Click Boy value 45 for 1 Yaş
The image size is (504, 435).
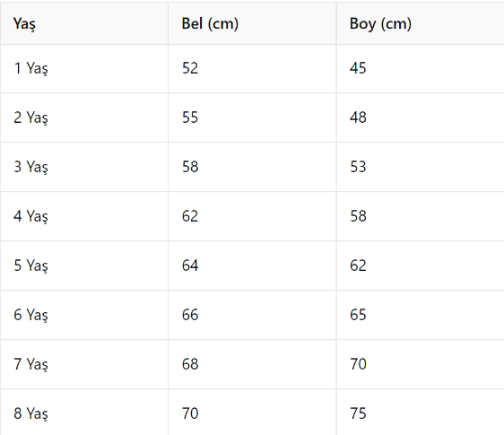click(358, 68)
